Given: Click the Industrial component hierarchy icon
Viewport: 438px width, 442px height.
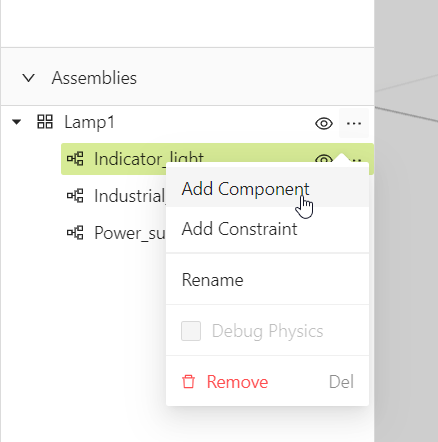Looking at the screenshot, I should coord(75,196).
